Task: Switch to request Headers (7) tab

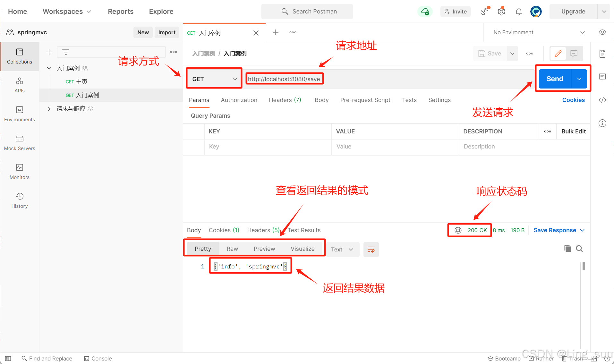Action: click(x=285, y=100)
